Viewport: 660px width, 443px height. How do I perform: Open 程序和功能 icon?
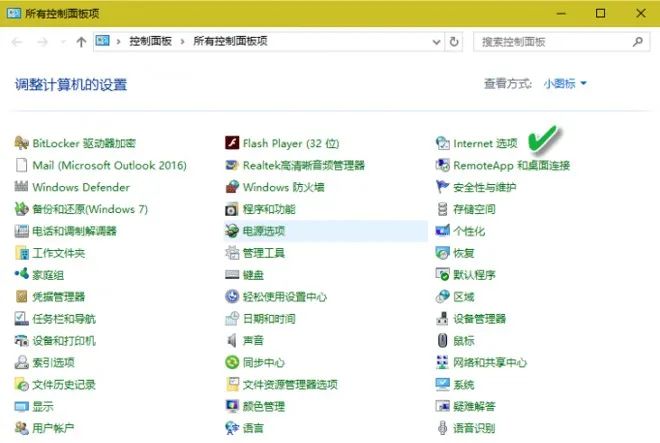232,209
